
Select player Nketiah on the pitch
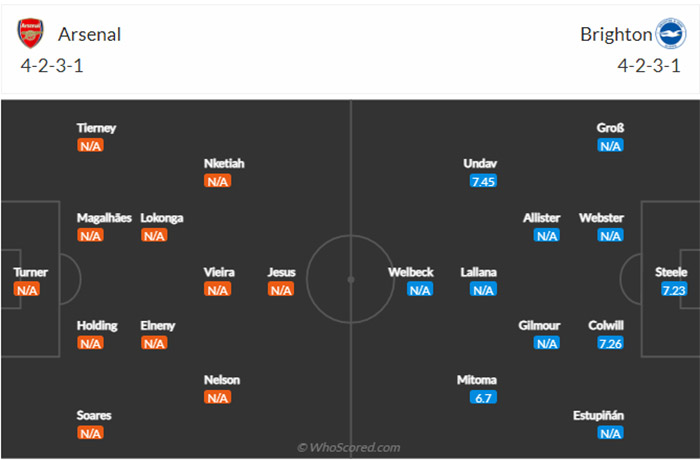[x=224, y=163]
